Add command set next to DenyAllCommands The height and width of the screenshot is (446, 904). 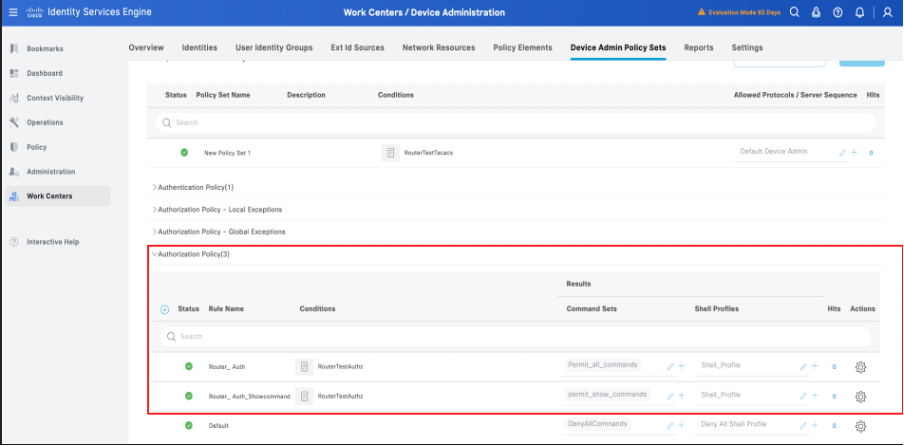click(x=681, y=425)
